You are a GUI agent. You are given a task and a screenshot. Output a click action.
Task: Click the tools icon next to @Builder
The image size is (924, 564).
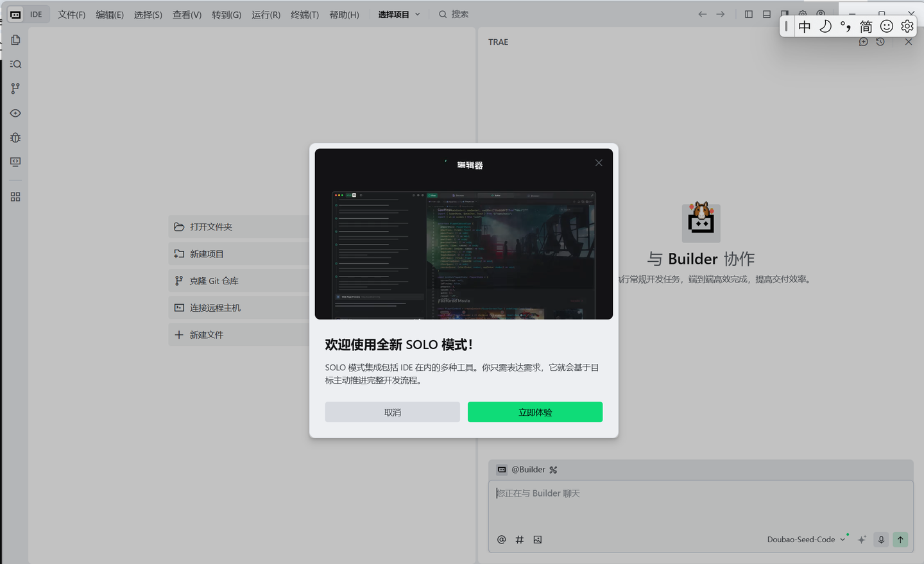coord(553,470)
